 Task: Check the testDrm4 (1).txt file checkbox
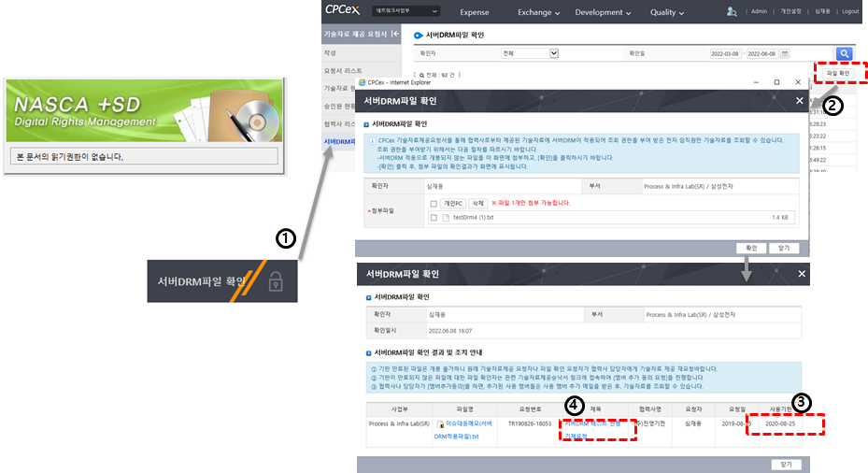(434, 218)
